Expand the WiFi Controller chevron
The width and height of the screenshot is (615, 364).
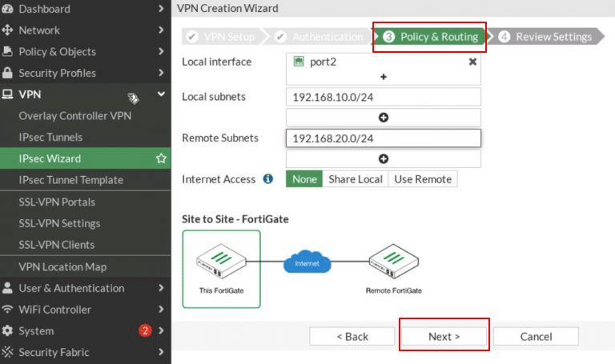click(x=161, y=309)
